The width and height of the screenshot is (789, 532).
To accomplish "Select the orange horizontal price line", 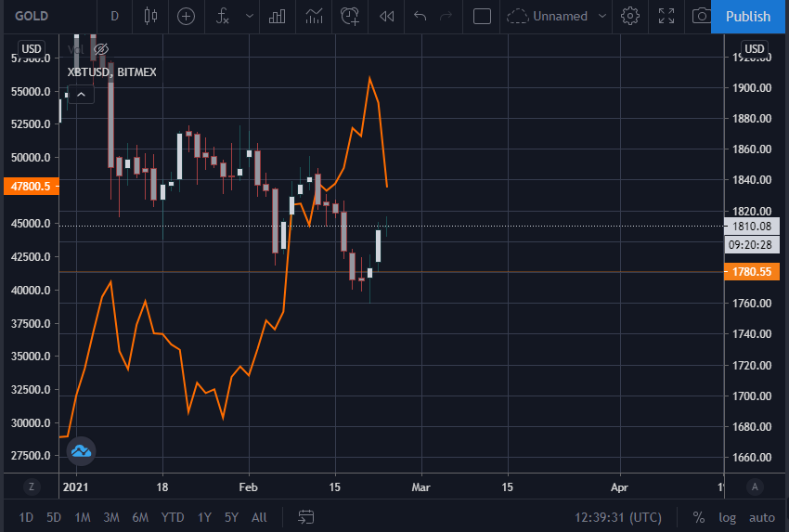I will coord(392,272).
